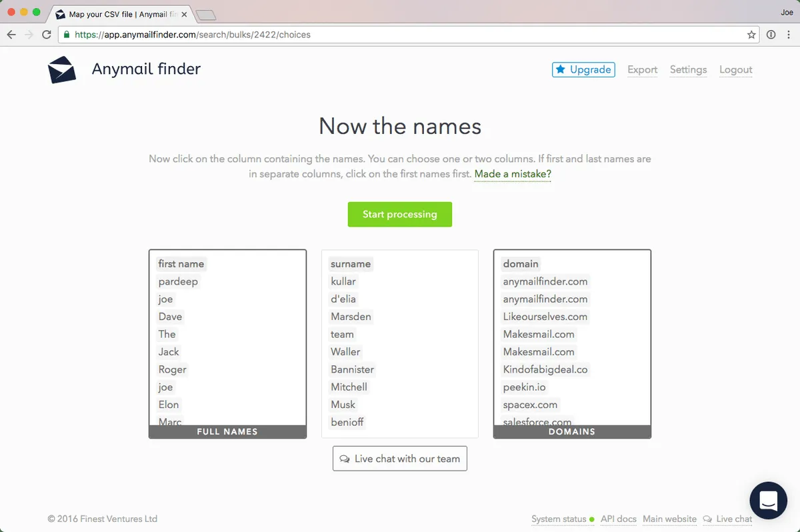Image resolution: width=800 pixels, height=532 pixels.
Task: Click the Made a mistake? link
Action: [x=513, y=174]
